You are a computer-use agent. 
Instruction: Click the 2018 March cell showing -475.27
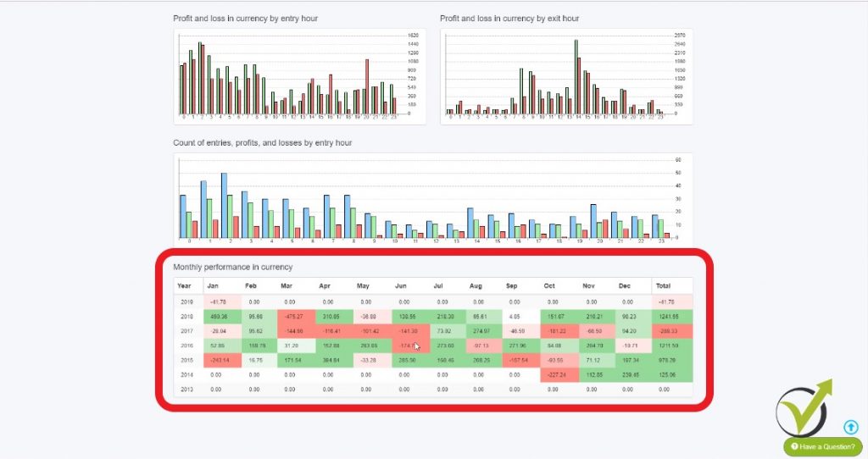coord(294,316)
